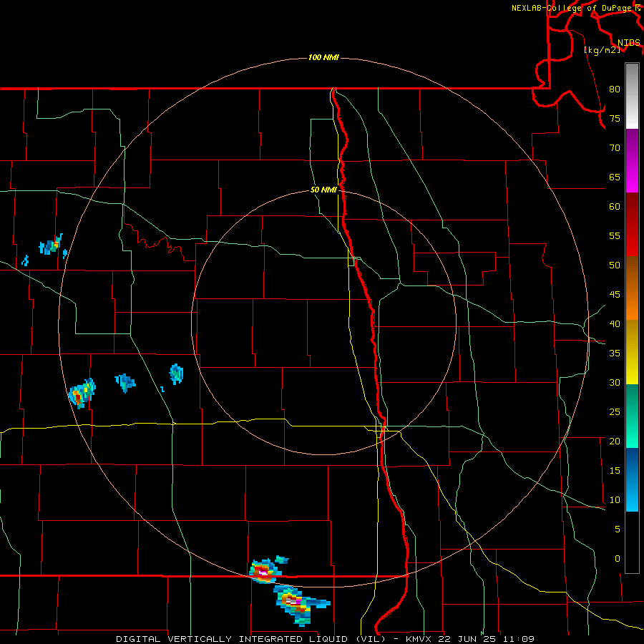The image size is (644, 644).
Task: Select the blue color bar segment
Action: (x=632, y=479)
